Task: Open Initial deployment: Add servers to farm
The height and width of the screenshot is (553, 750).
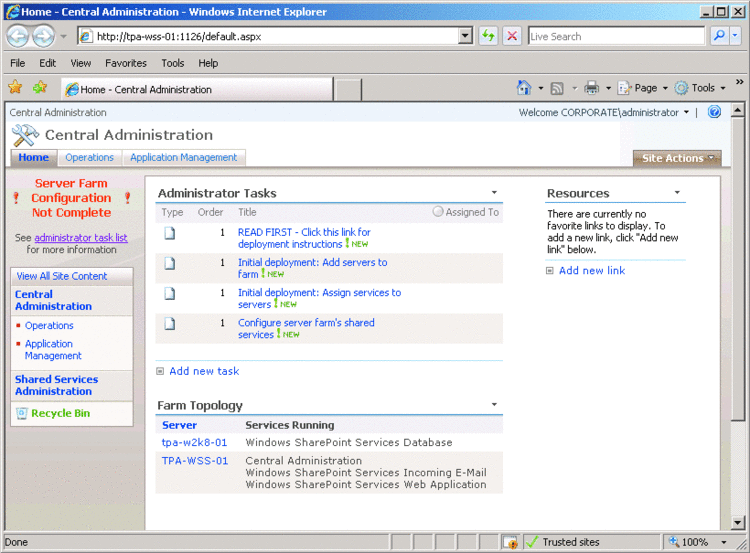Action: point(312,268)
